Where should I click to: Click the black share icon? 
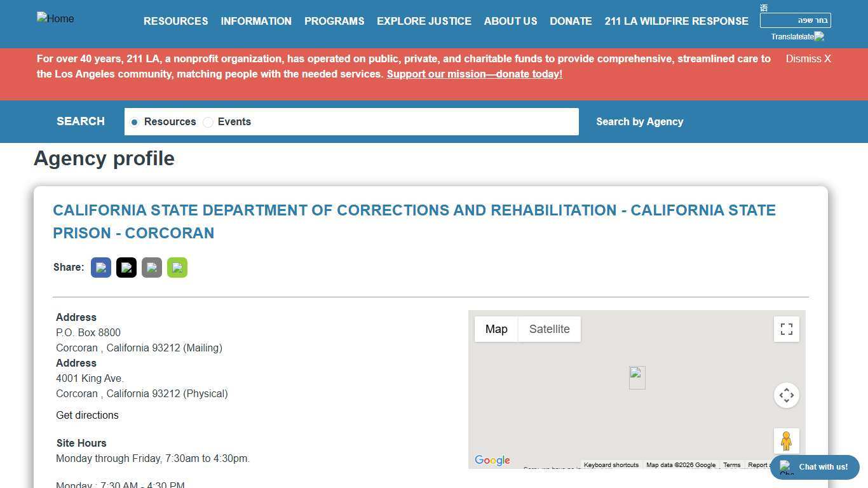pos(126,268)
